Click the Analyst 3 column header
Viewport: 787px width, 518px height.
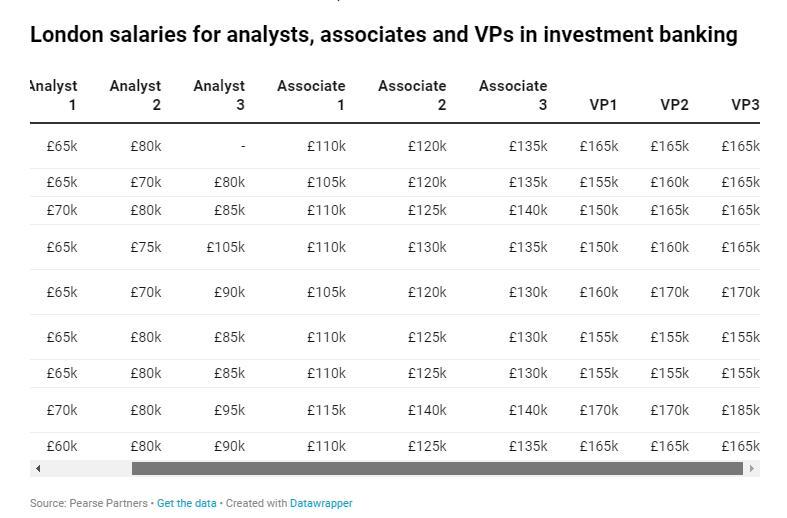[219, 95]
